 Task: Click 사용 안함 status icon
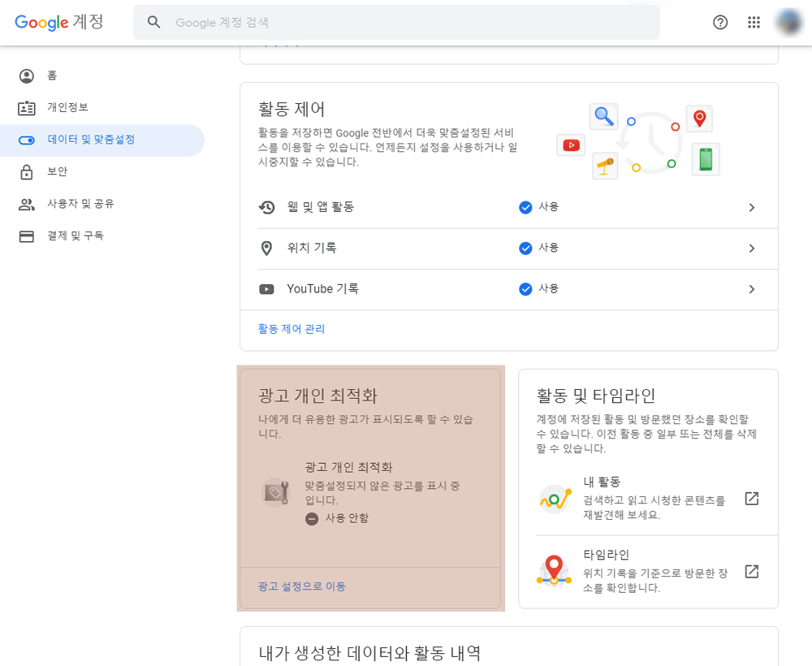coord(311,518)
